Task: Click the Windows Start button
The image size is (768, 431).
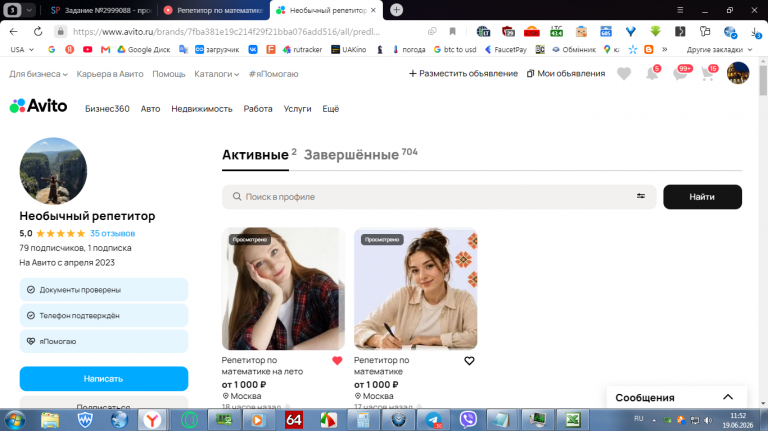Action: coord(15,420)
